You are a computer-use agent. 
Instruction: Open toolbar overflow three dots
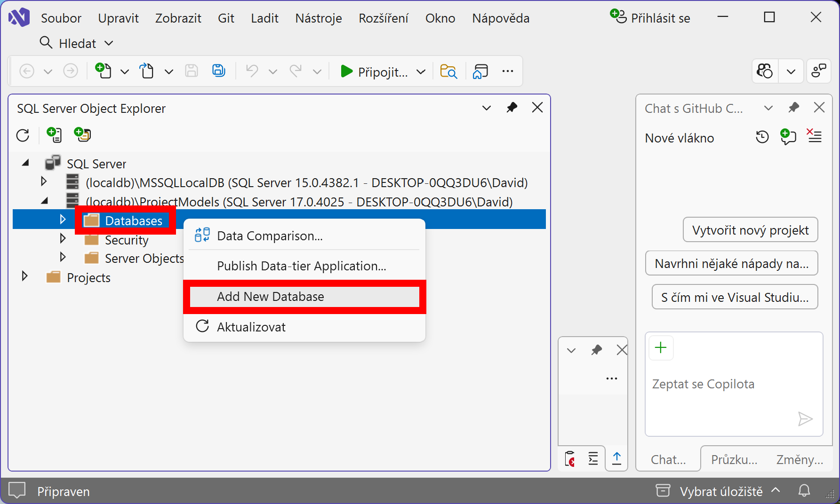pyautogui.click(x=507, y=71)
